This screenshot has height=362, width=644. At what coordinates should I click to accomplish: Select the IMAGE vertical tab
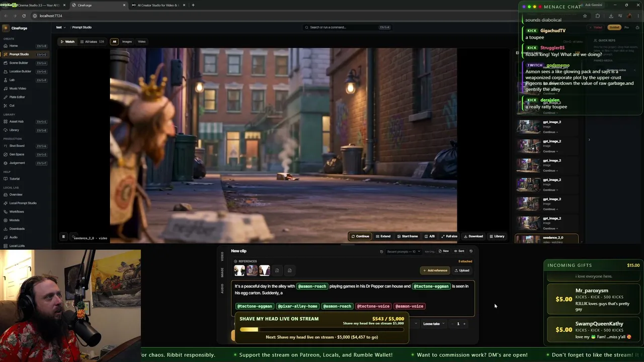click(x=222, y=272)
